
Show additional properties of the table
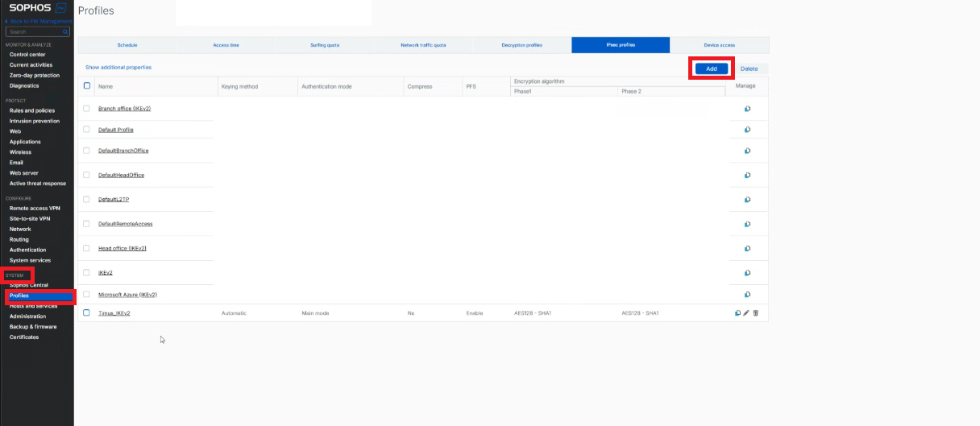(118, 68)
